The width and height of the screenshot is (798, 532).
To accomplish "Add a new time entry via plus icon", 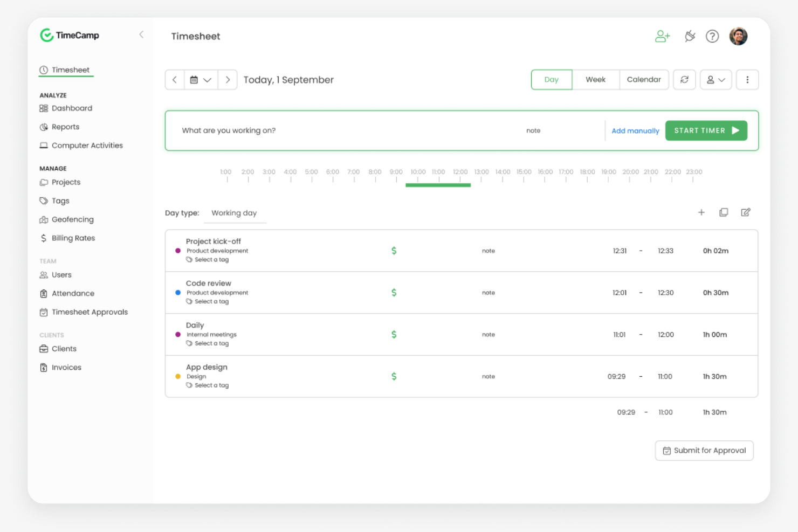I will (701, 212).
